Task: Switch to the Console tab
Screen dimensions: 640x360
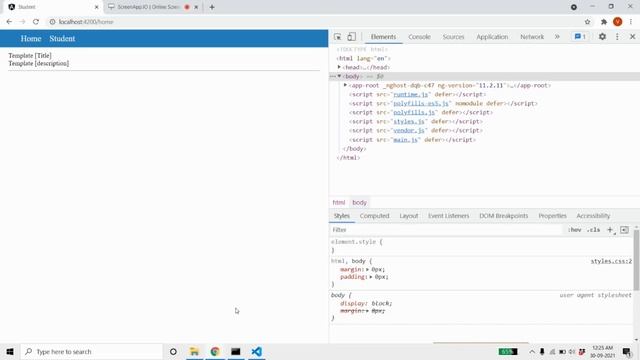Action: 419,37
